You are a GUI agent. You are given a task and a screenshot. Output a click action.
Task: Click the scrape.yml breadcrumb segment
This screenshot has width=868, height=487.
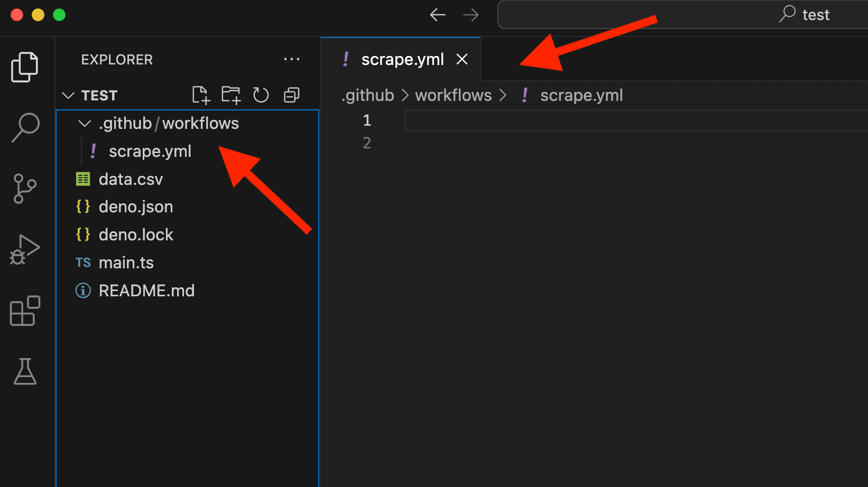coord(581,95)
